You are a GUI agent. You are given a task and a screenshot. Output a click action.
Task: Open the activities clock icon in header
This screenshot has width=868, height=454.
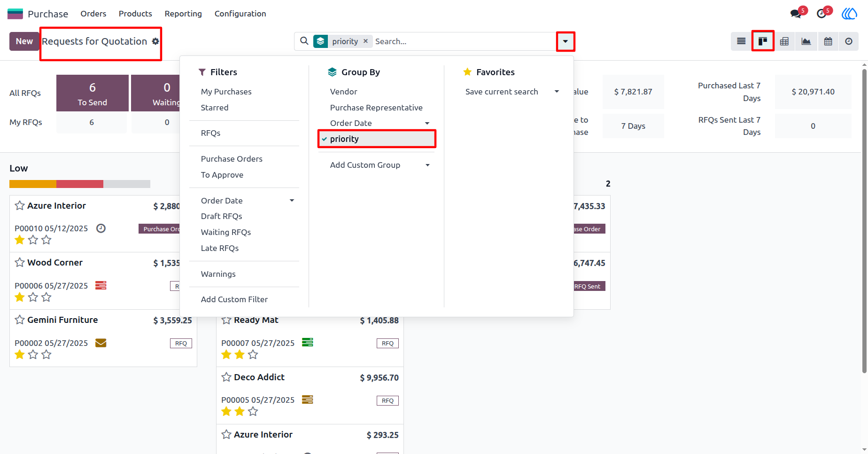point(821,14)
